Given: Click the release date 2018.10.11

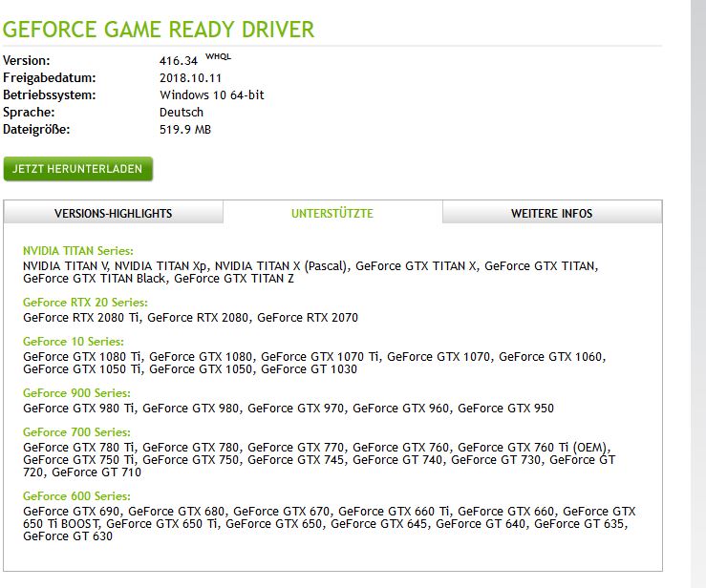Looking at the screenshot, I should (190, 78).
